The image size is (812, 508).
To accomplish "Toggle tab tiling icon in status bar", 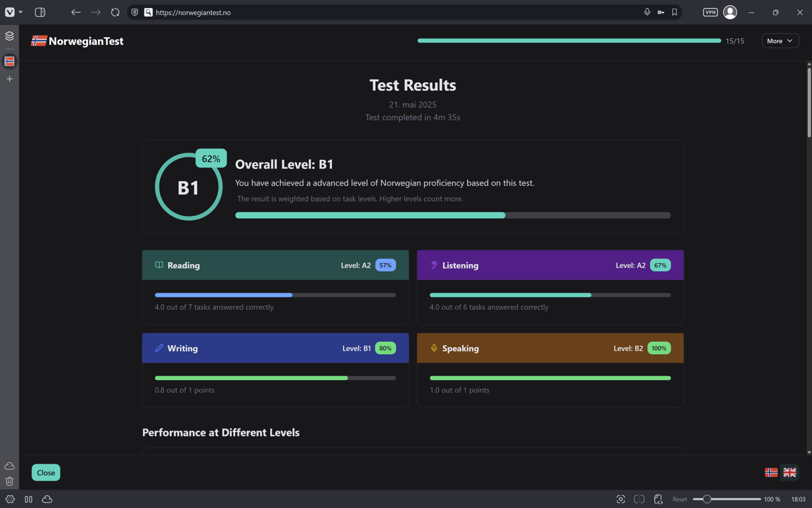I will coord(28,499).
